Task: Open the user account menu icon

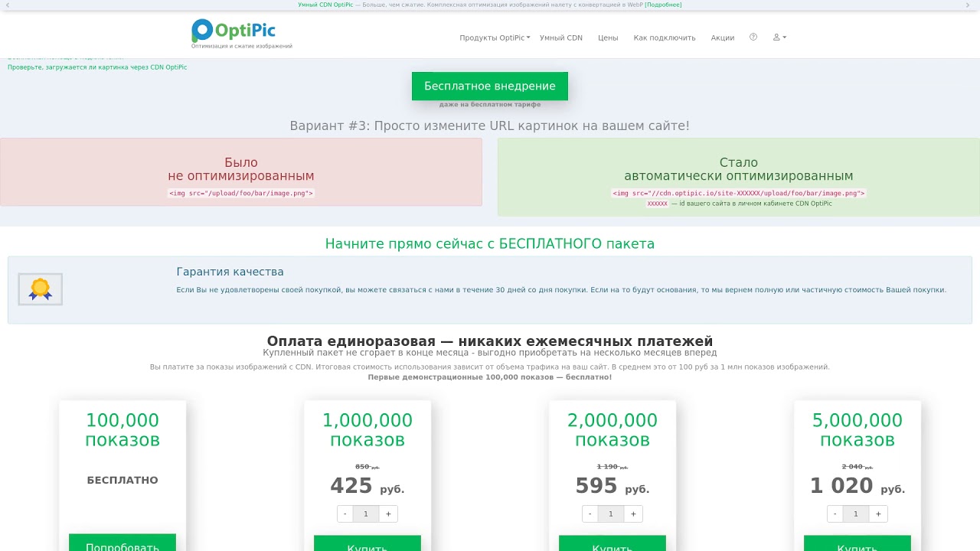Action: (x=779, y=37)
